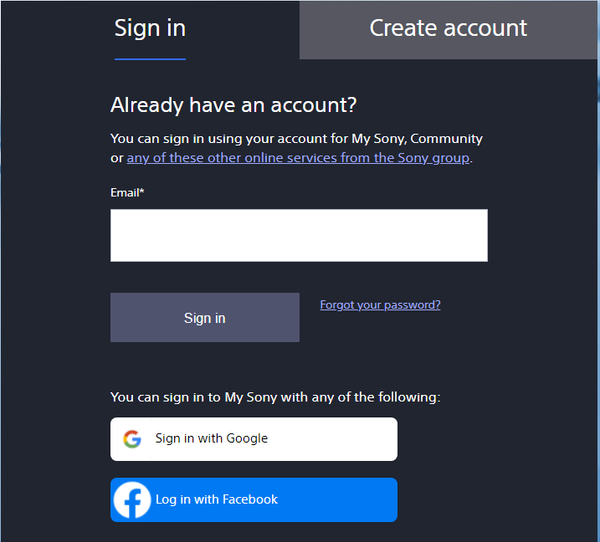Click the Google "G" logo icon

click(132, 439)
